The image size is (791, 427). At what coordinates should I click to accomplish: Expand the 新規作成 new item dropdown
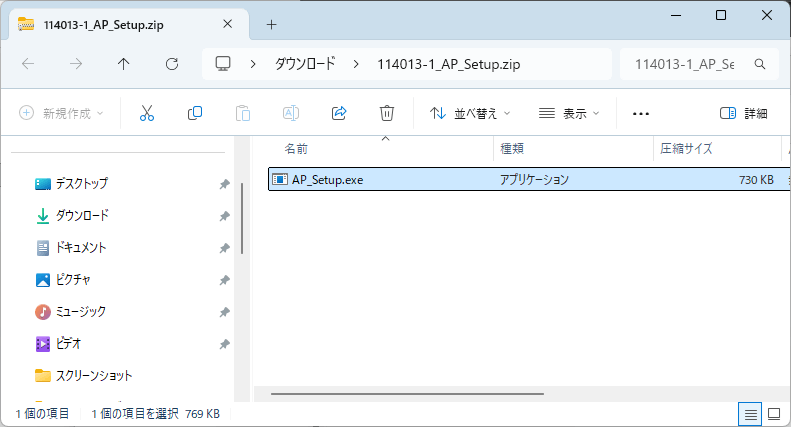[62, 113]
